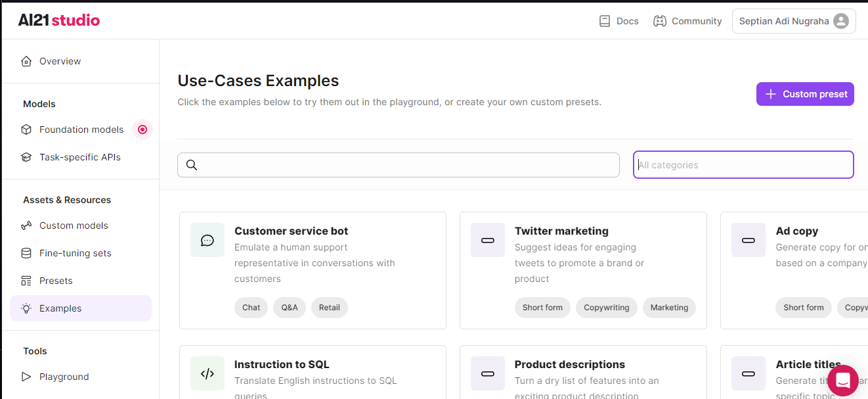Click the user avatar icon
The image size is (868, 399).
click(x=840, y=21)
